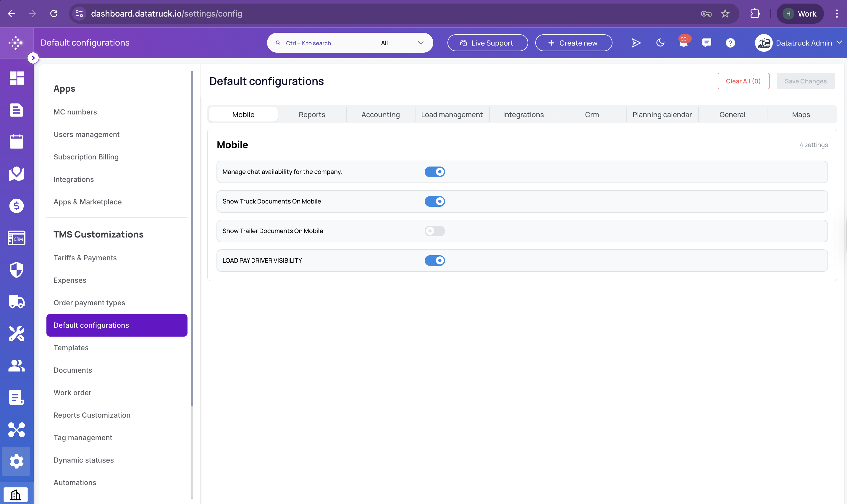
Task: Reload the browser page
Action: 54,14
